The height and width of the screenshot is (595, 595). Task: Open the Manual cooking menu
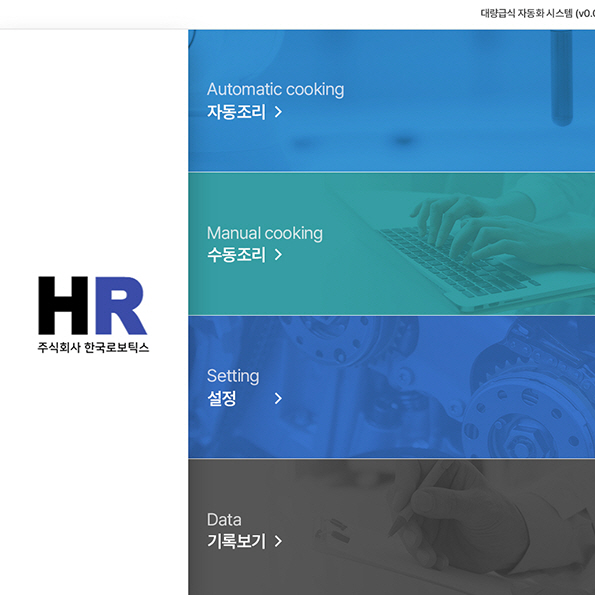(x=392, y=244)
